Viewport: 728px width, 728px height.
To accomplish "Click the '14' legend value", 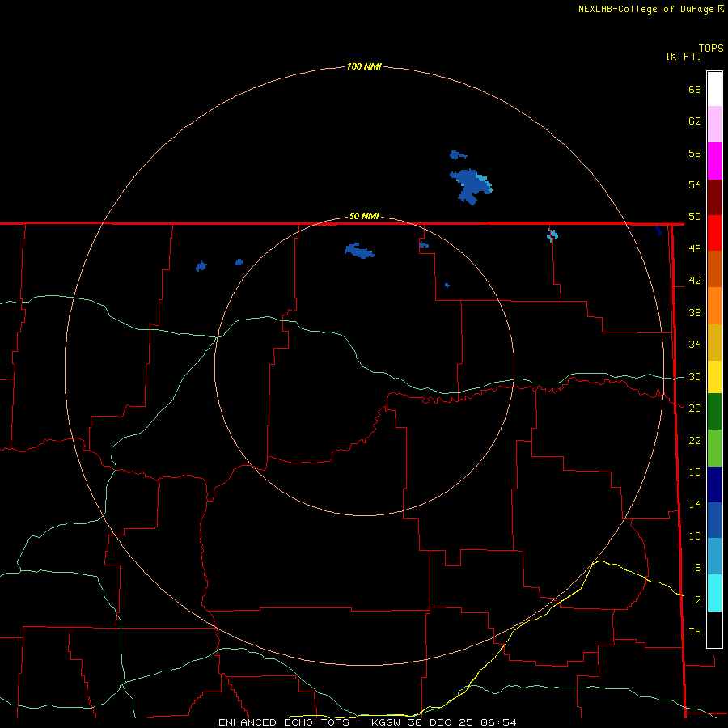I will [695, 504].
